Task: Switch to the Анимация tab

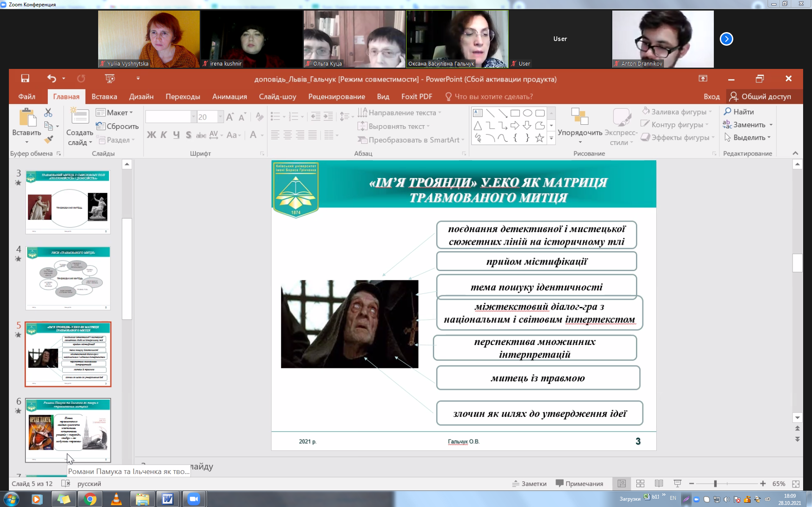Action: click(x=229, y=96)
